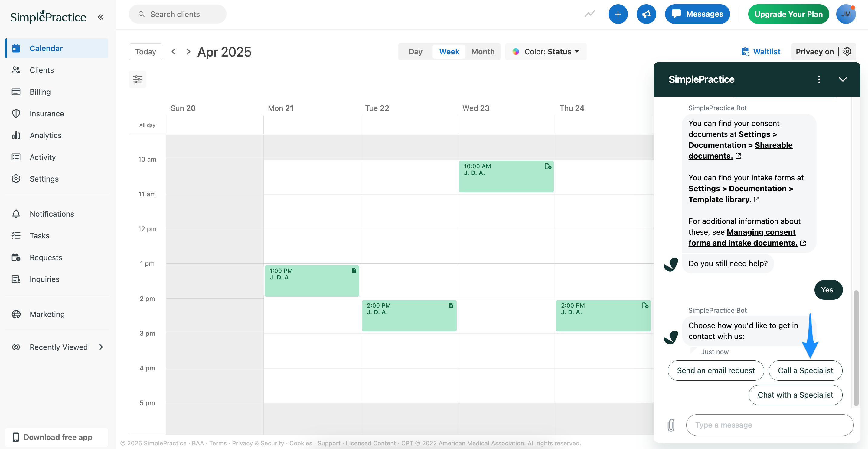Click Download free app button
Screen dimensions: 868x449
pos(57,437)
